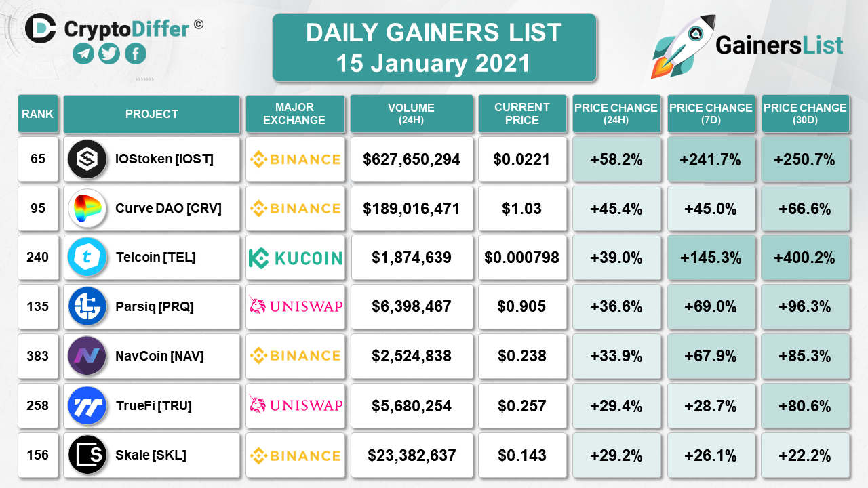Screen dimensions: 868x488
Task: Select the NavCoin purple logo
Action: point(87,356)
